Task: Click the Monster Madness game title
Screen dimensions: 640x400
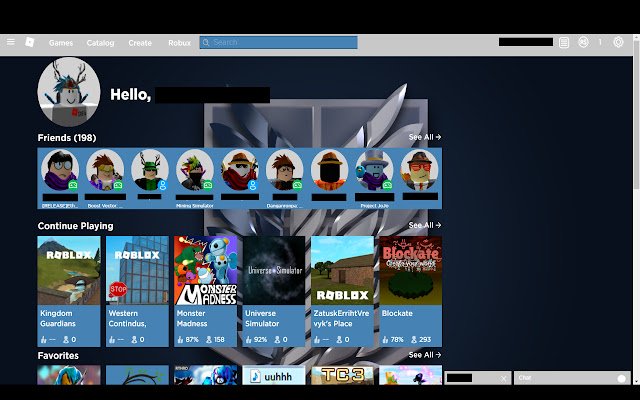Action: click(192, 318)
